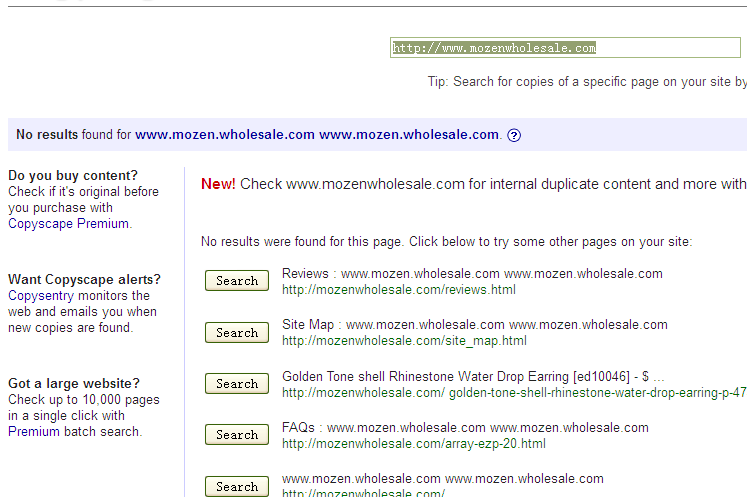
Task: Click the 'No results found for' banner text
Action: [73, 135]
